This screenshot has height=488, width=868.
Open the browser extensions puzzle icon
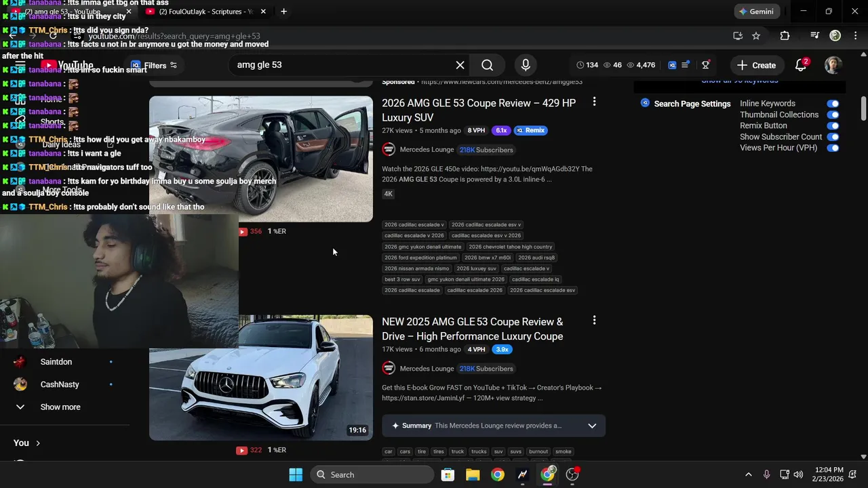point(785,36)
